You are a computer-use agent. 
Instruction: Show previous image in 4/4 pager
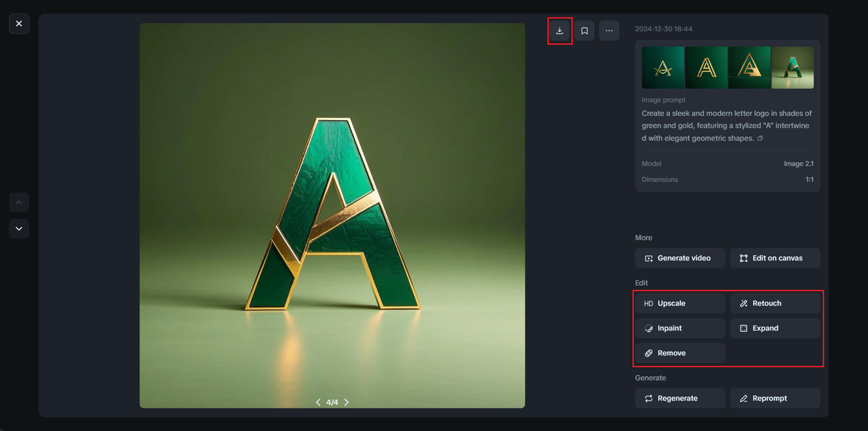(318, 402)
